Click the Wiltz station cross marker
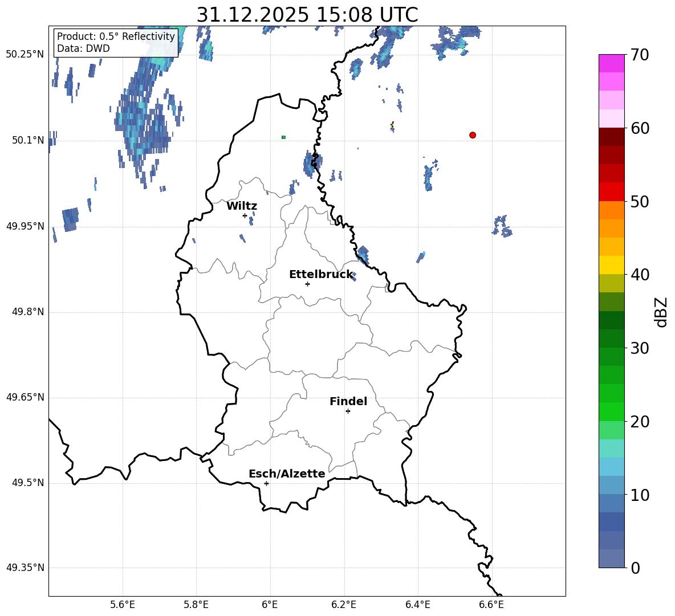Viewport: 675px width, 616px height. [245, 215]
